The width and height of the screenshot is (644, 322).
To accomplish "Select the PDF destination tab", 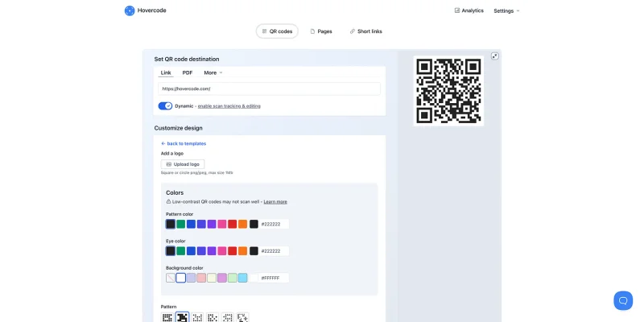I will [x=188, y=72].
